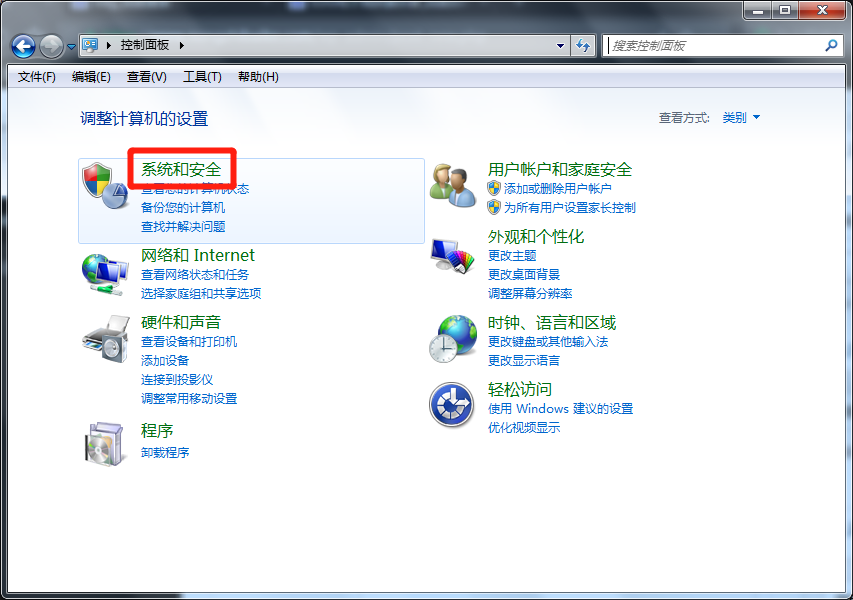Click the Forward navigation arrow button
Viewport: 853px width, 600px height.
tap(52, 46)
